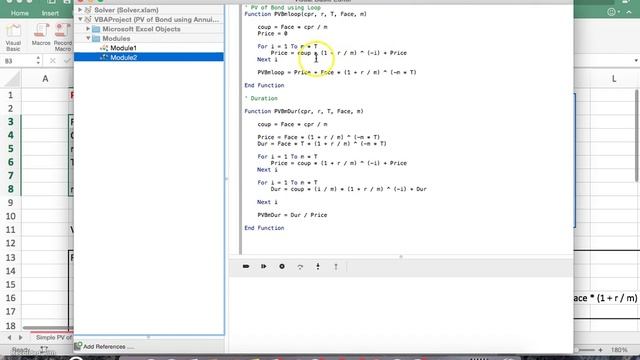Collapse the Modules folder
This screenshot has height=360, width=640.
tap(88, 38)
